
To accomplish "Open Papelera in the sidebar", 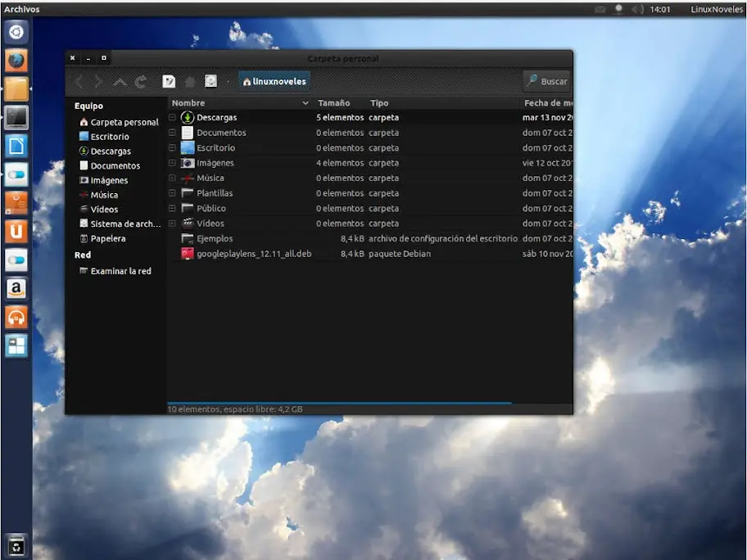I will (x=102, y=238).
